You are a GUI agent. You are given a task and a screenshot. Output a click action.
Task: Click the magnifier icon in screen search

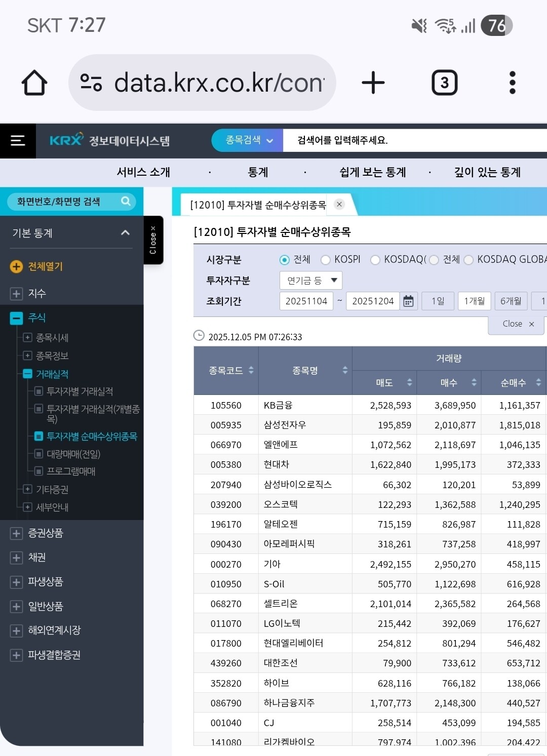click(x=126, y=202)
